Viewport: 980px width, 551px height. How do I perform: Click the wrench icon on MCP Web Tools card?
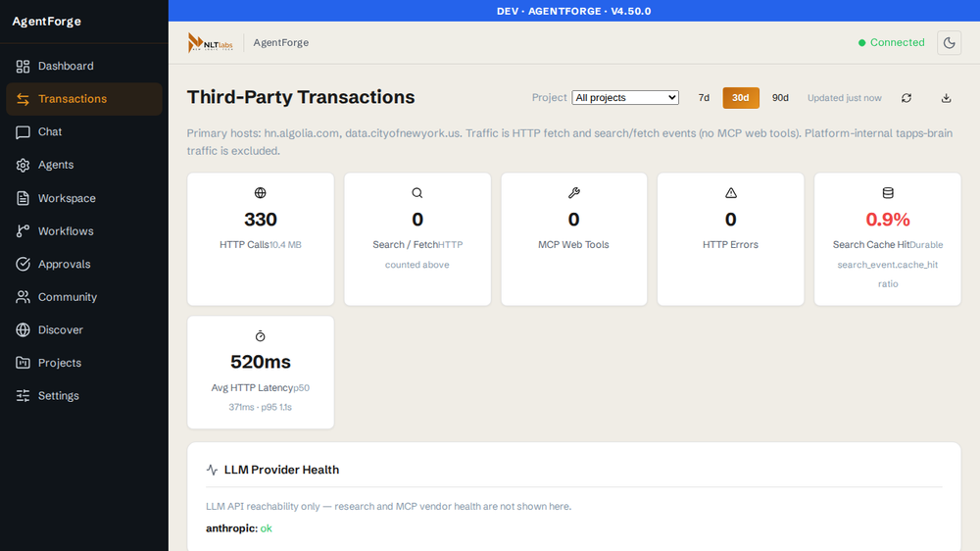click(573, 192)
